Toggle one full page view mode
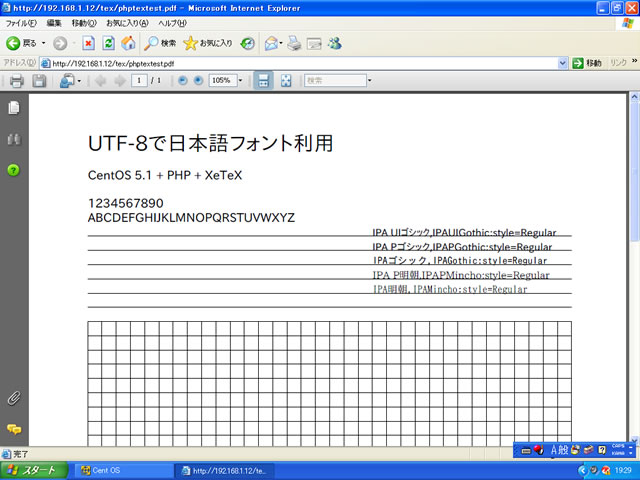The height and width of the screenshot is (480, 640). [286, 80]
